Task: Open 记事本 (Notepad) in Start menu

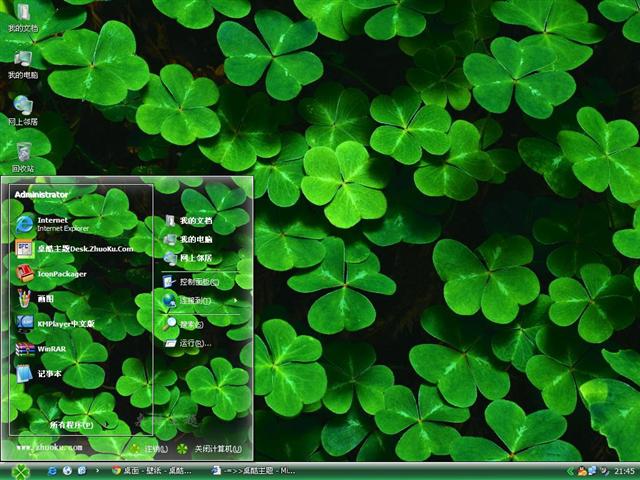Action: [x=48, y=374]
